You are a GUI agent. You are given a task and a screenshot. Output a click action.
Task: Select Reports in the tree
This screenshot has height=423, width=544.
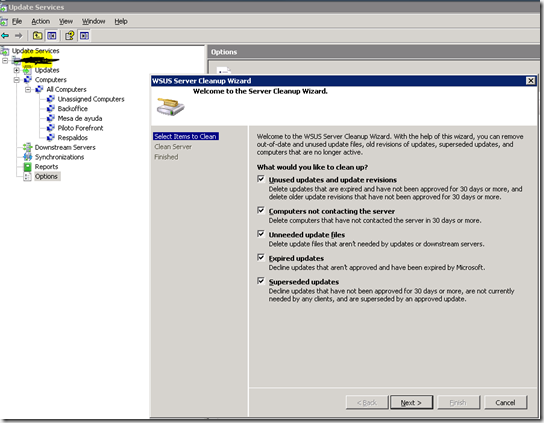[x=46, y=167]
